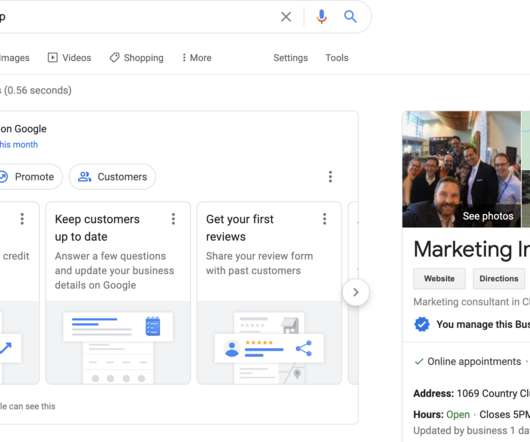Screen dimensions: 530x442
Task: Switch to the Shopping results tab
Action: click(x=137, y=58)
